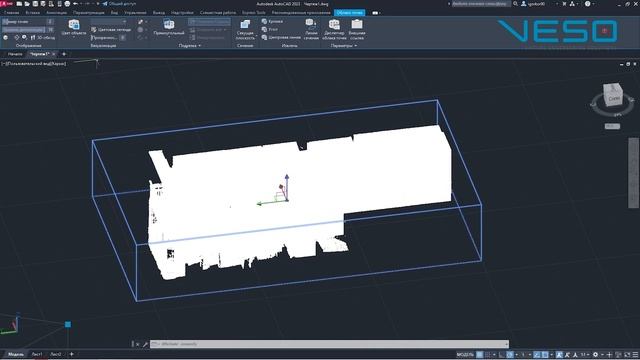The height and width of the screenshot is (360, 640).
Task: Open the workspace switching gear icon
Action: coord(595,354)
